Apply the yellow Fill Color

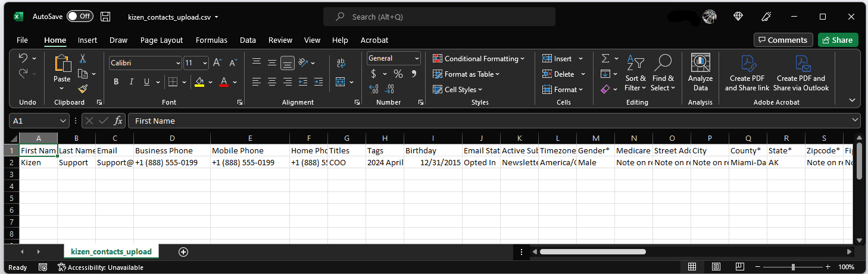click(200, 82)
